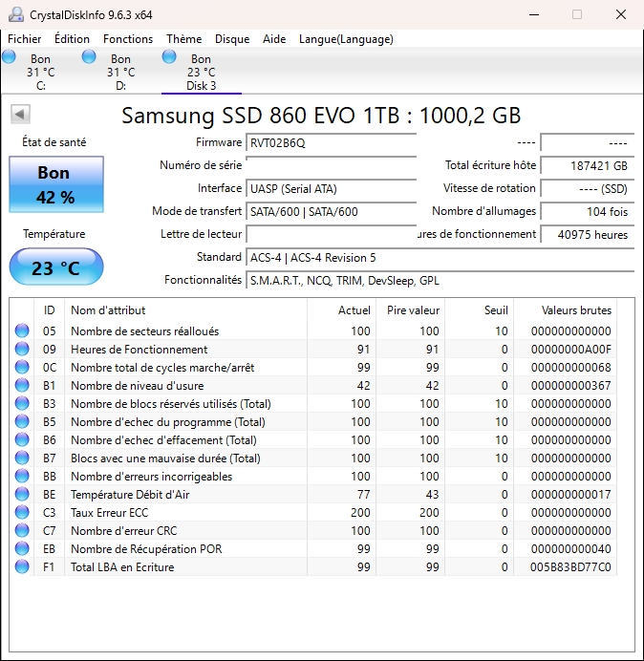This screenshot has height=661, width=644.
Task: Select the Taux Erreur ECC row
Action: tap(143, 513)
